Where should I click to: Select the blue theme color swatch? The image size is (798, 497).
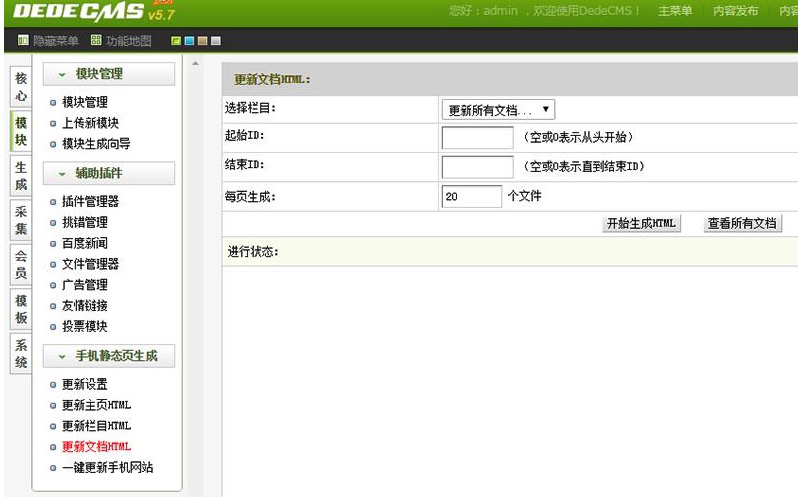point(188,41)
